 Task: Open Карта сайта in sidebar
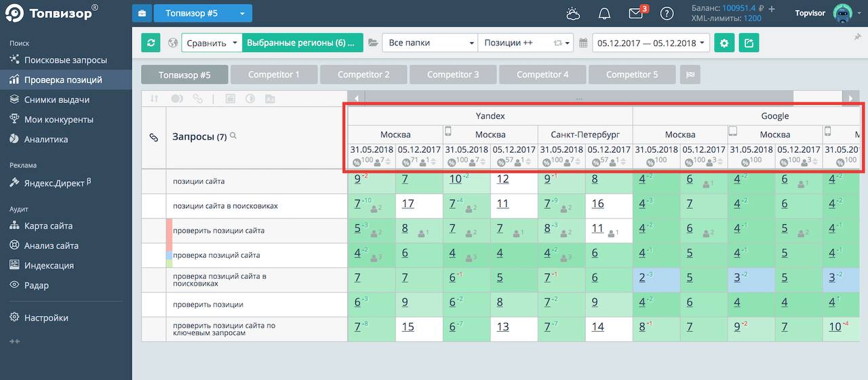[66, 226]
